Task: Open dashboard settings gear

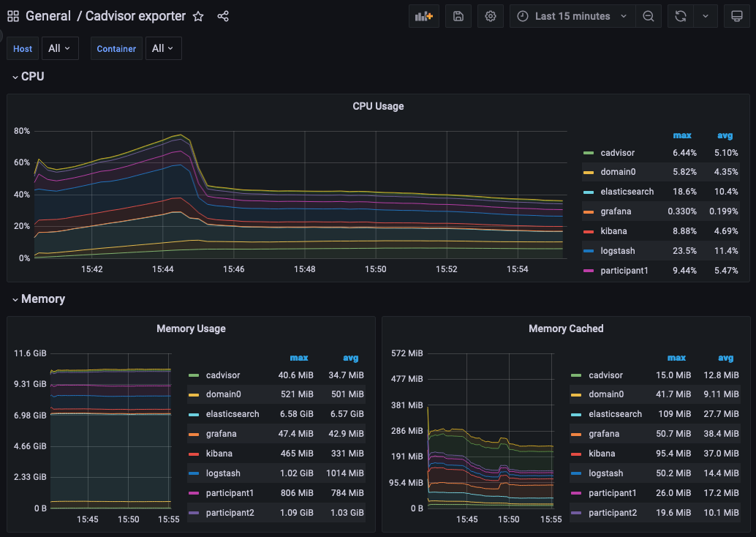Action: click(x=490, y=15)
